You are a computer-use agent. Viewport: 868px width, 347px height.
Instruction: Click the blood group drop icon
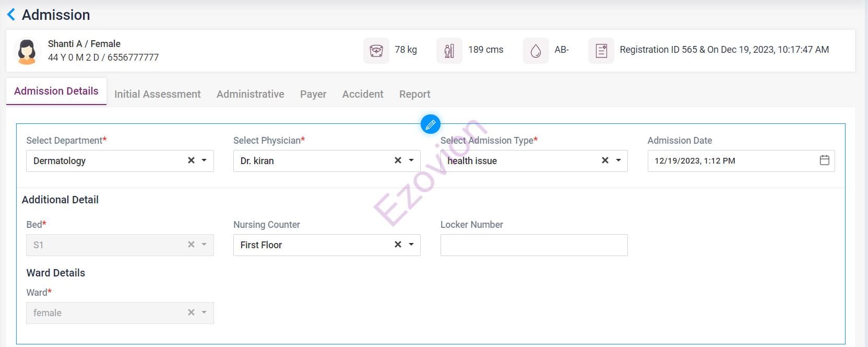coord(536,51)
